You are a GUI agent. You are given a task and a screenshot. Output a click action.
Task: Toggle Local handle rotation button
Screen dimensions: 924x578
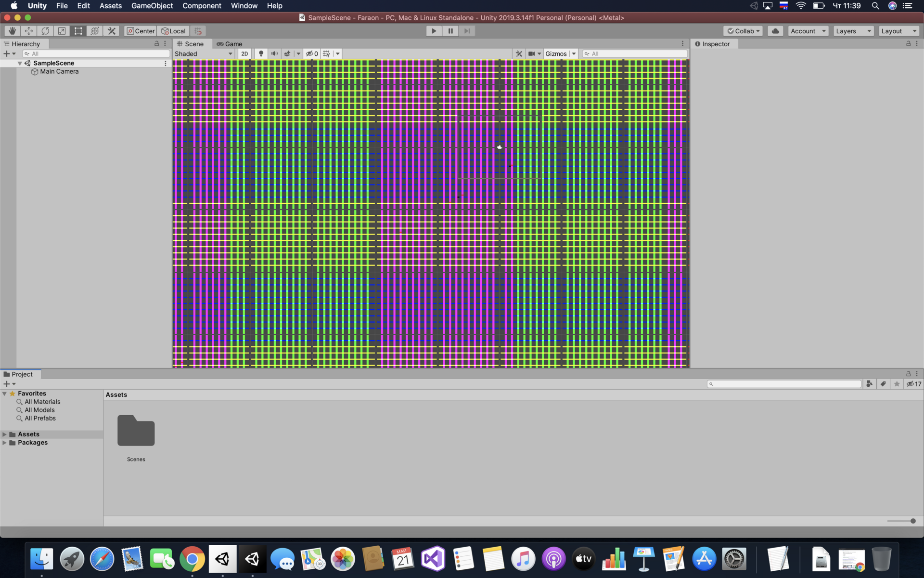click(173, 31)
